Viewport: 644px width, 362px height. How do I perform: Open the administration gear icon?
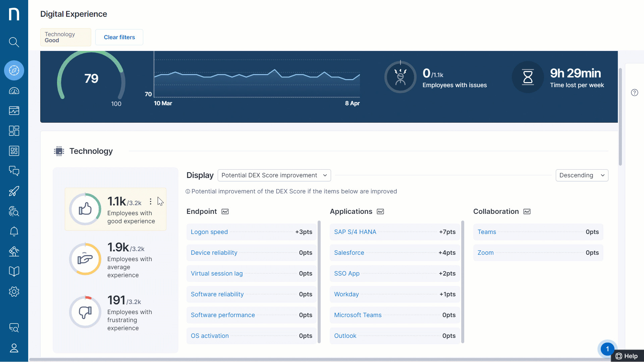point(14,292)
